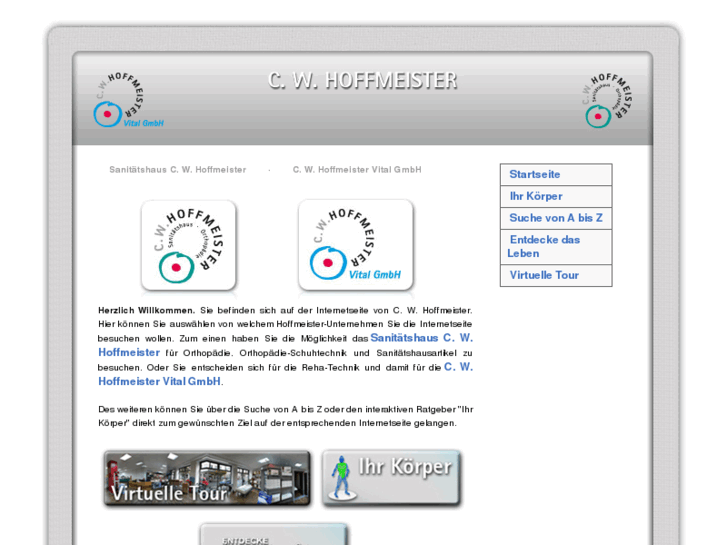The image size is (727, 545).
Task: Click the Vital GmbH logo in header left
Action: [128, 100]
